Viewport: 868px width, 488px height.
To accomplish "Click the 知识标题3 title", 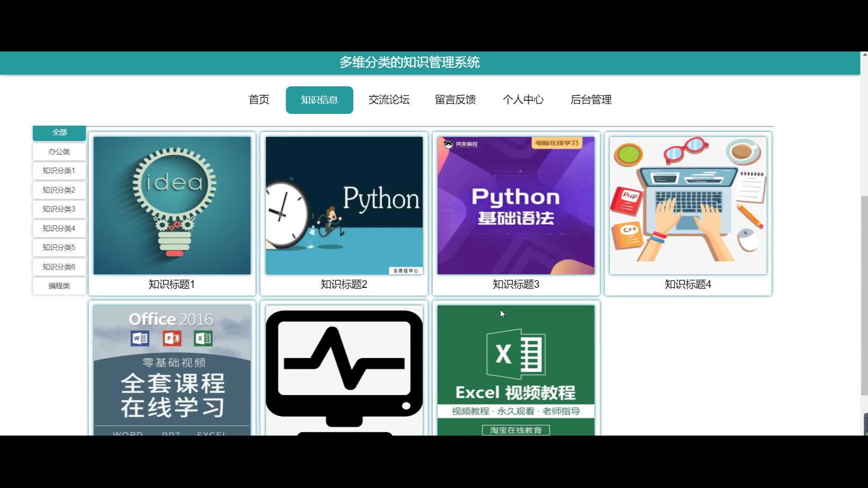I will [516, 285].
